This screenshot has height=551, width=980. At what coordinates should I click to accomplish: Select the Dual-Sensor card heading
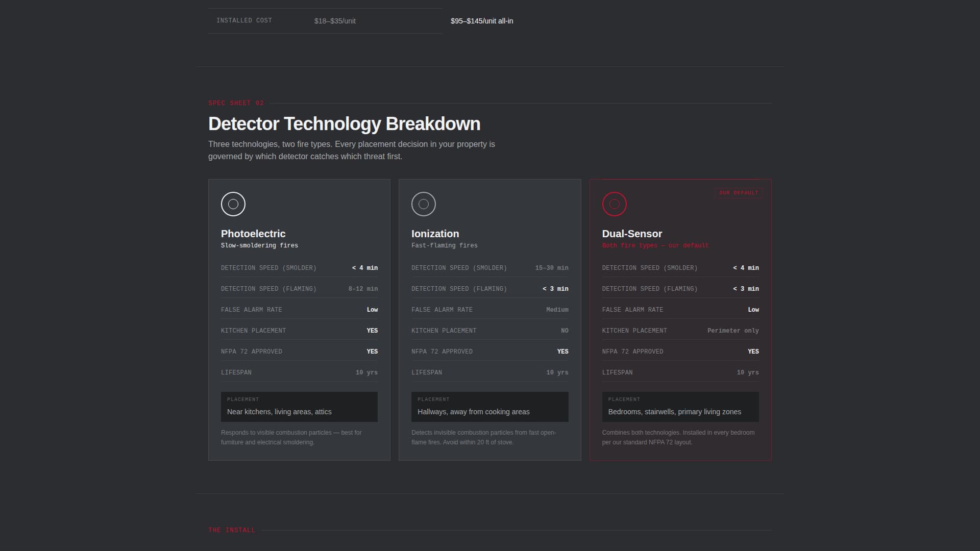pyautogui.click(x=631, y=234)
